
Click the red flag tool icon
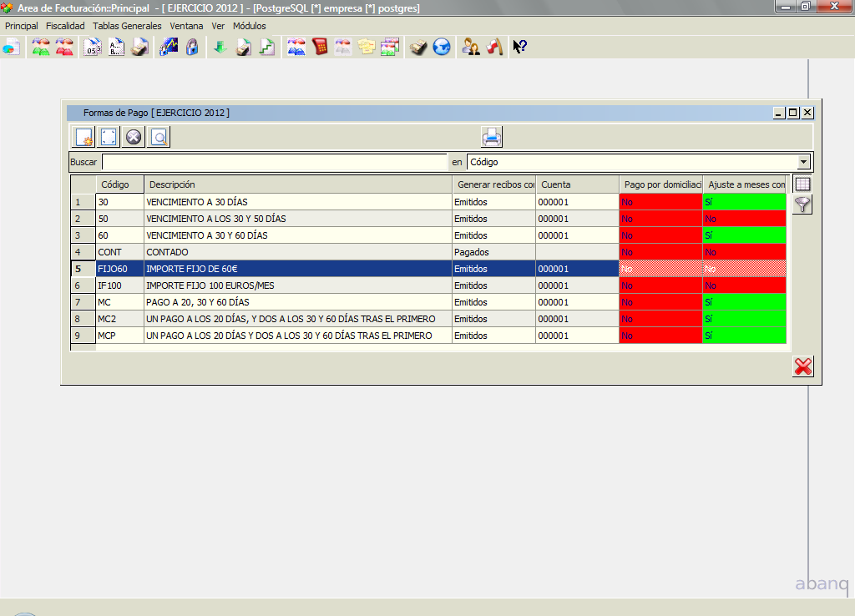[494, 47]
